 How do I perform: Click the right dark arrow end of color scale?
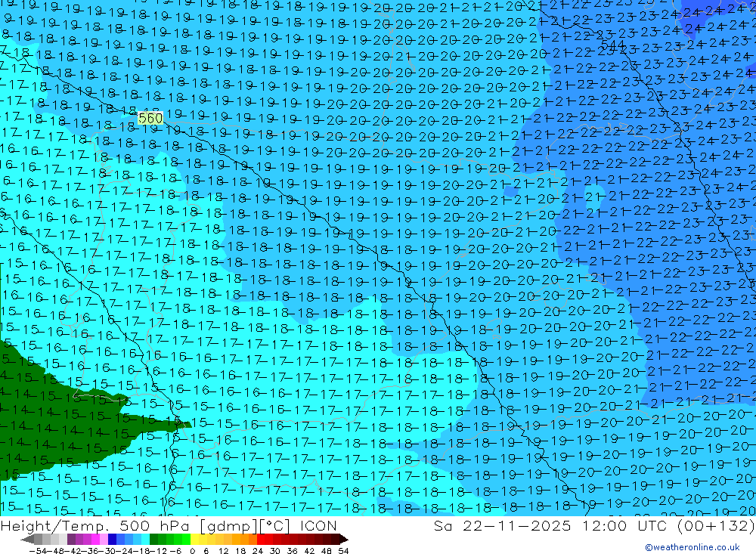click(344, 540)
